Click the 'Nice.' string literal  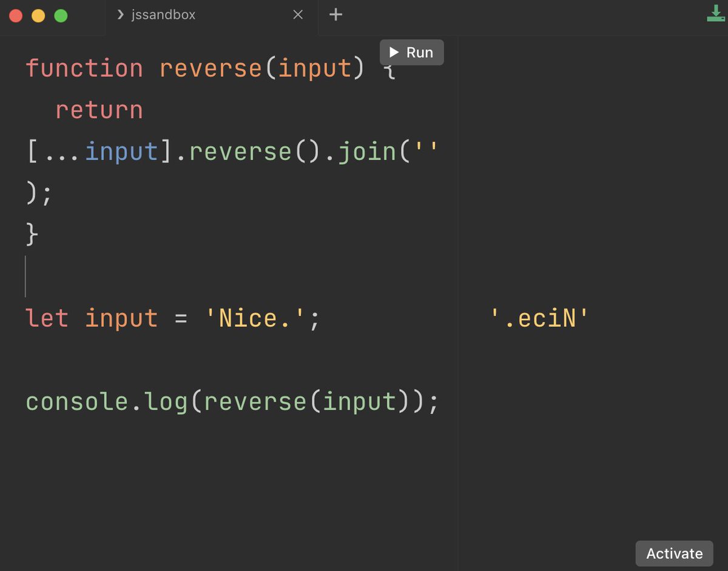point(255,318)
